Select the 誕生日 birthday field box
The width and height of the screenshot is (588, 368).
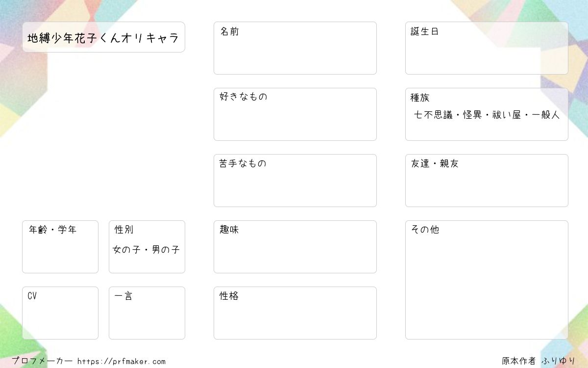[487, 48]
